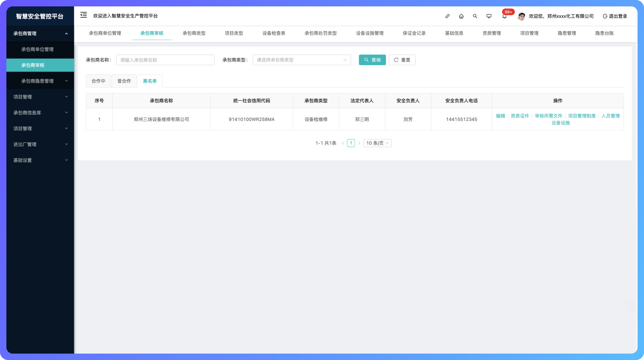Open the 资质管理 top tab
The height and width of the screenshot is (360, 644).
click(x=492, y=33)
